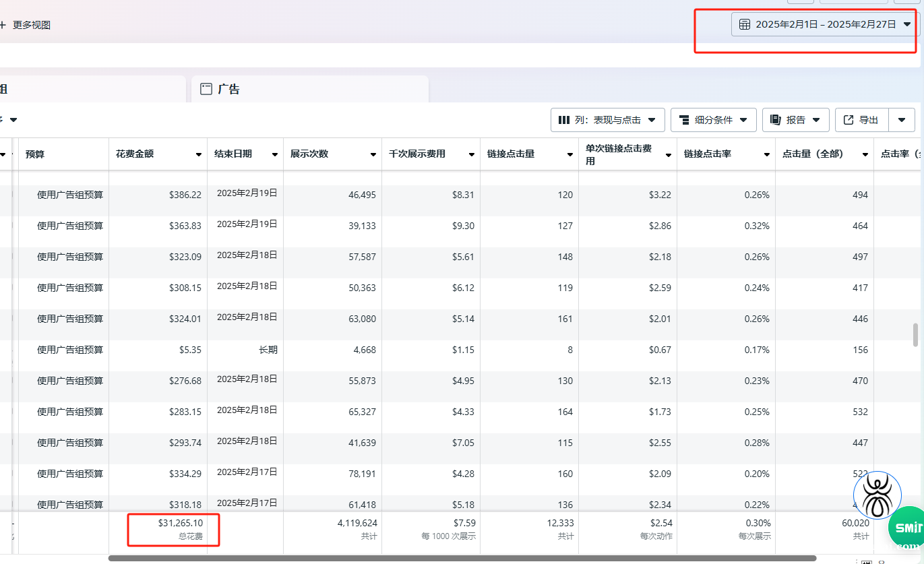Open the 链接点击率 column menu arrow

pos(767,154)
